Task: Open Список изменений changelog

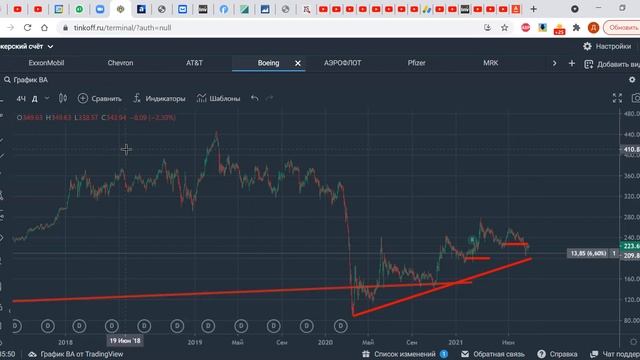Action: tap(405, 354)
